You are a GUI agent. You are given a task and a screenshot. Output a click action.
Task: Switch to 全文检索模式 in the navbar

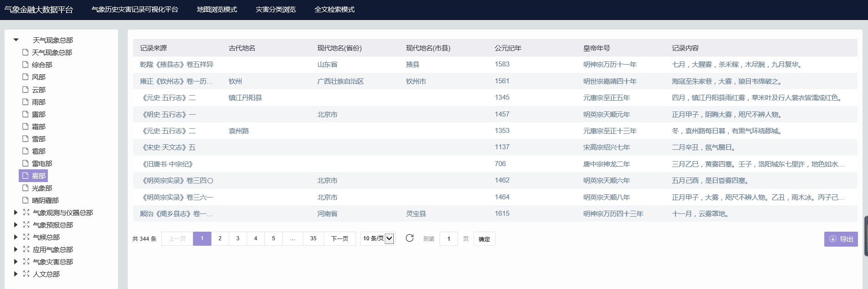click(334, 10)
